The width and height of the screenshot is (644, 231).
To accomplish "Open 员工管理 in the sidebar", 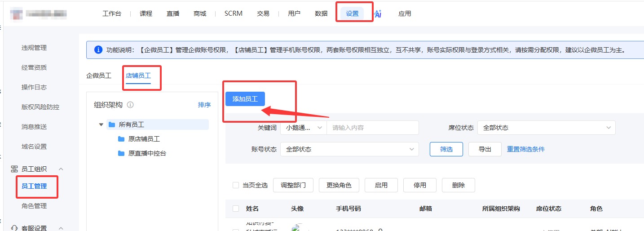I will pos(34,186).
